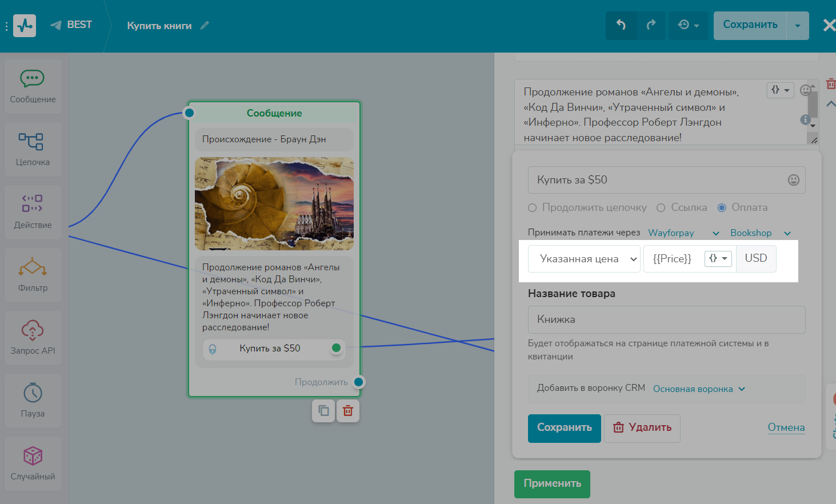Click the redo arrow in top toolbar

coord(651,25)
